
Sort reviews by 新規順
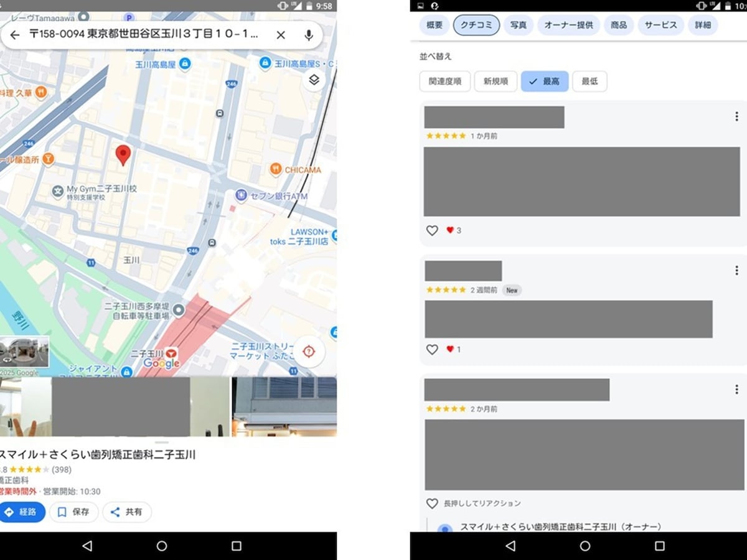pos(496,82)
